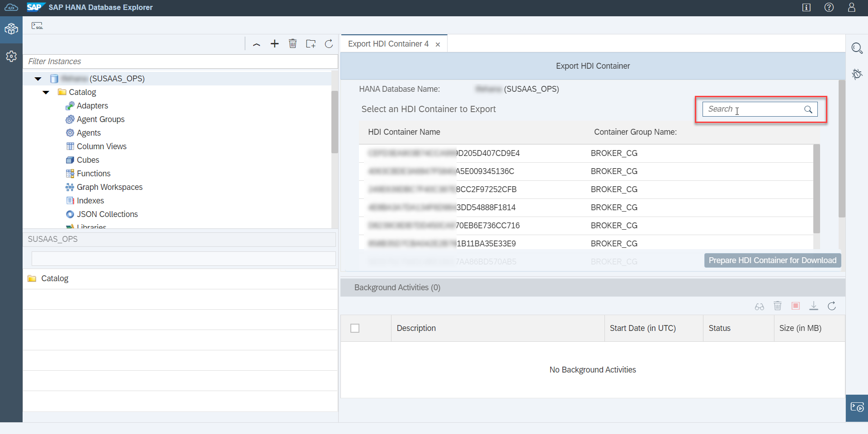Image resolution: width=868 pixels, height=434 pixels.
Task: Collapse all instances with caret icon
Action: tap(256, 44)
